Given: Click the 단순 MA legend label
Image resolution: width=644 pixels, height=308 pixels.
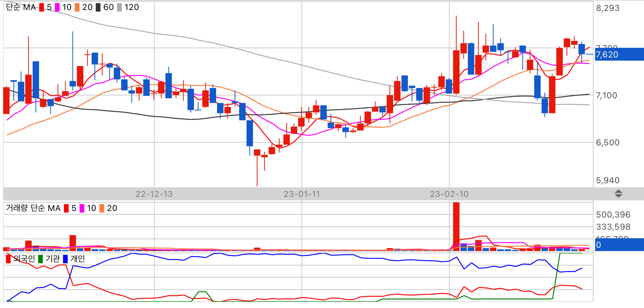Looking at the screenshot, I should point(21,7).
